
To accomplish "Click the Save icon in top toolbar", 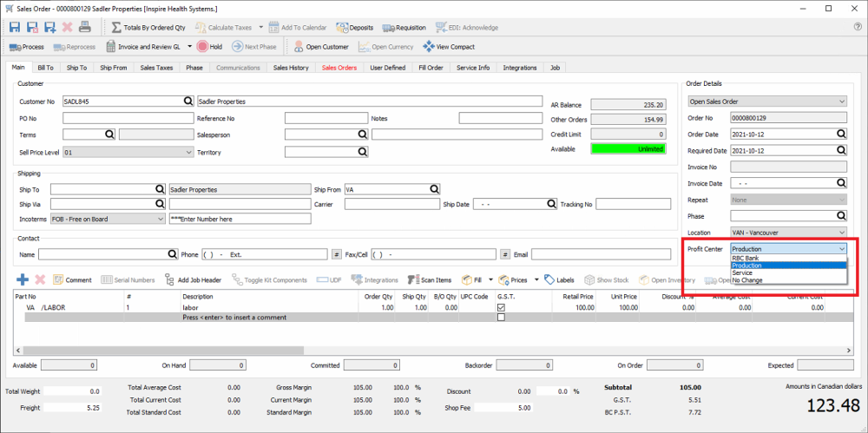I will [x=15, y=27].
